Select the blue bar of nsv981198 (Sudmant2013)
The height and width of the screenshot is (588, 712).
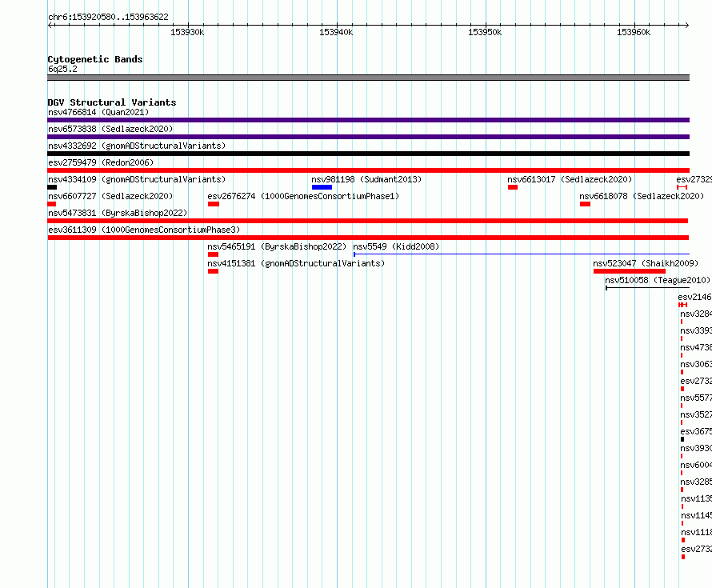coord(322,187)
